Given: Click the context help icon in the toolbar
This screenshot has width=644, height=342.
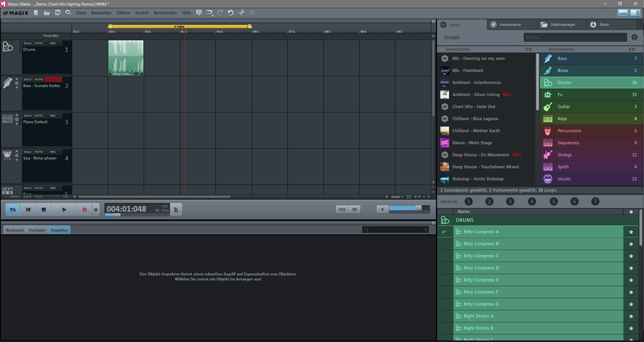Looking at the screenshot, I should tap(199, 13).
